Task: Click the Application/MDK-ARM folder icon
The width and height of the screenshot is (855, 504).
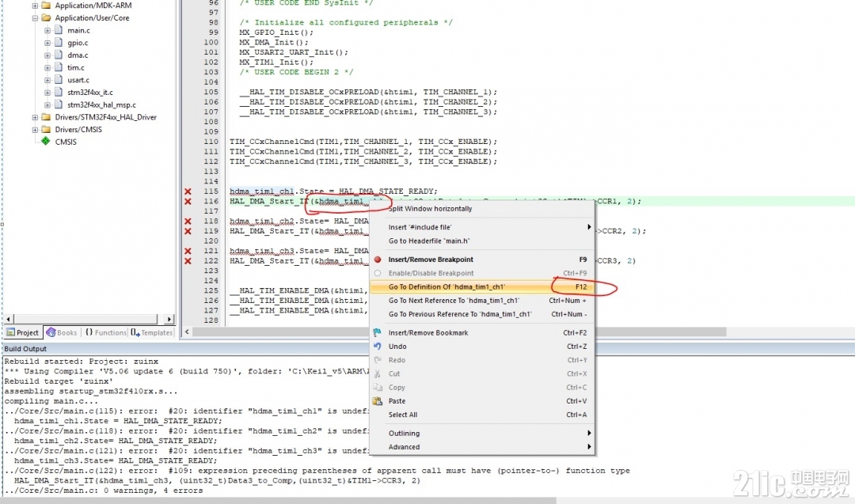Action: pyautogui.click(x=47, y=6)
